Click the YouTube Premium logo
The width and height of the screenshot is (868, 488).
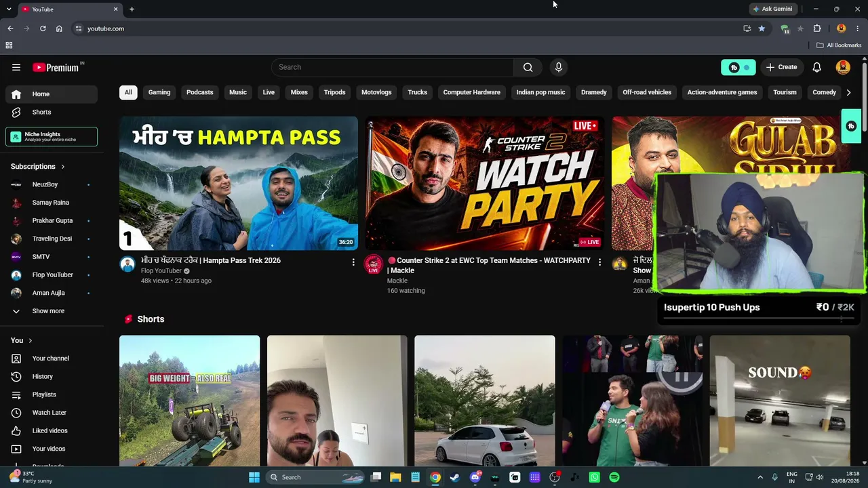pos(57,67)
